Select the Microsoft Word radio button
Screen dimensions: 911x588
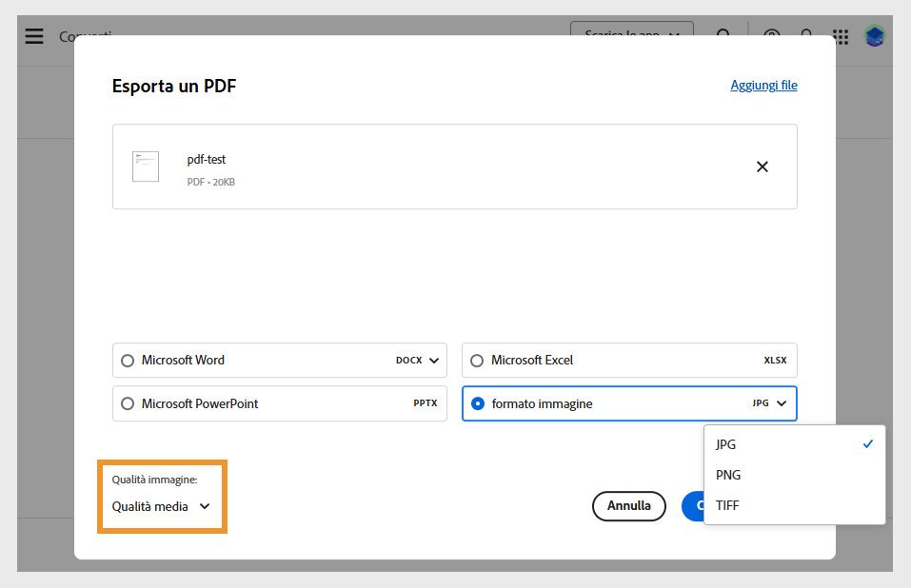[128, 360]
